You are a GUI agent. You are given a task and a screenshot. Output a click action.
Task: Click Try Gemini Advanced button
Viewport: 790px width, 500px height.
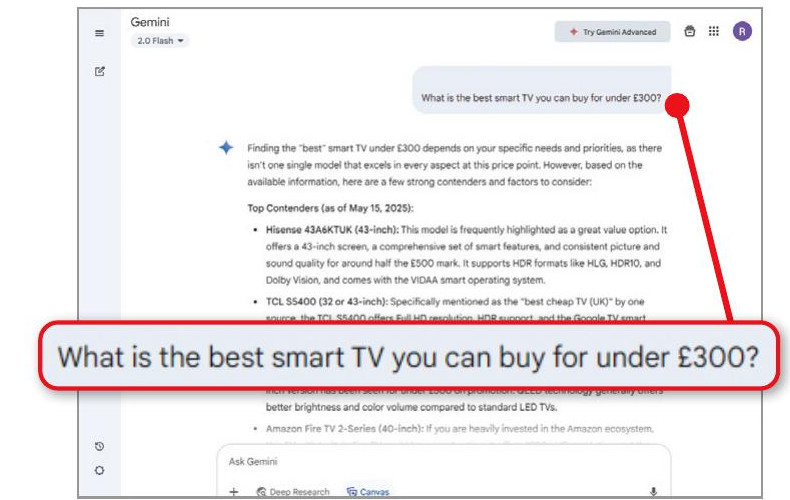613,32
